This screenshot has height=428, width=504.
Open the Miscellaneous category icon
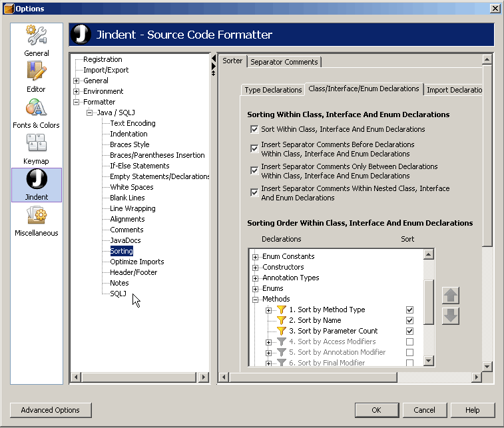click(36, 216)
